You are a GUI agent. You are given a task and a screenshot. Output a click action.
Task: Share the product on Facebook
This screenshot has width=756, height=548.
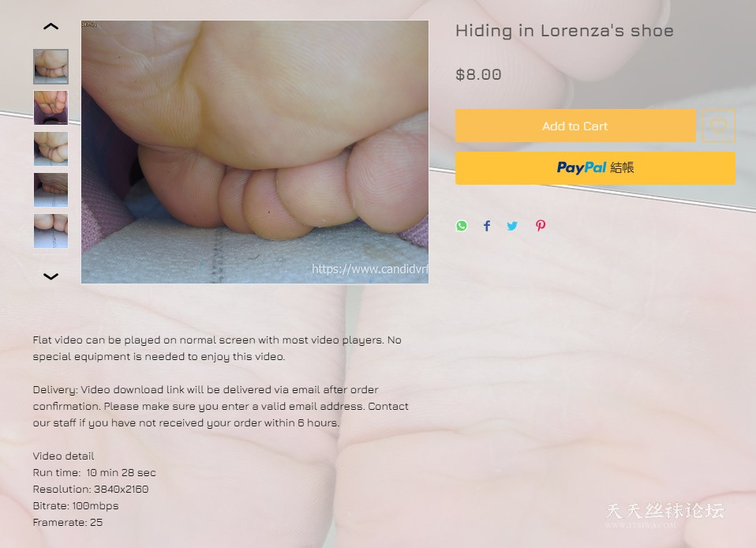487,226
